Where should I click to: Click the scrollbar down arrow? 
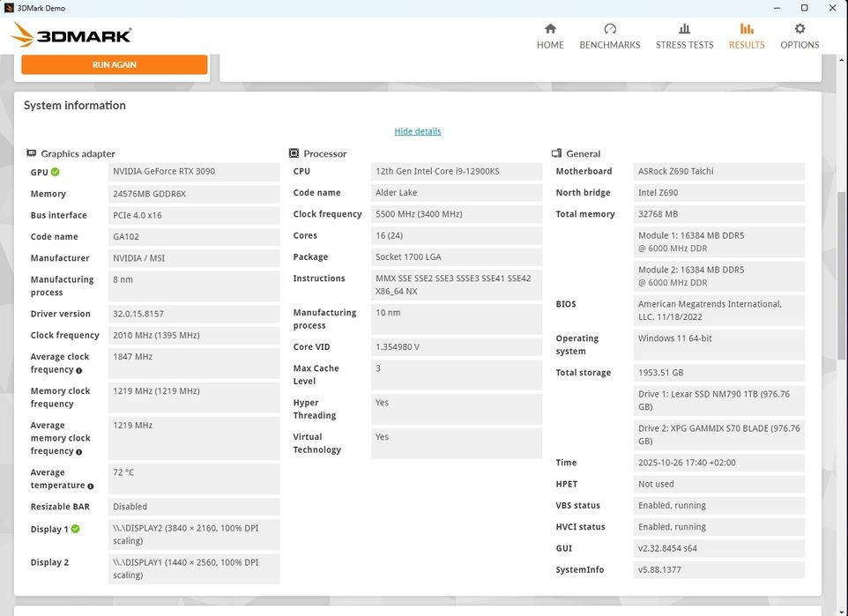841,612
